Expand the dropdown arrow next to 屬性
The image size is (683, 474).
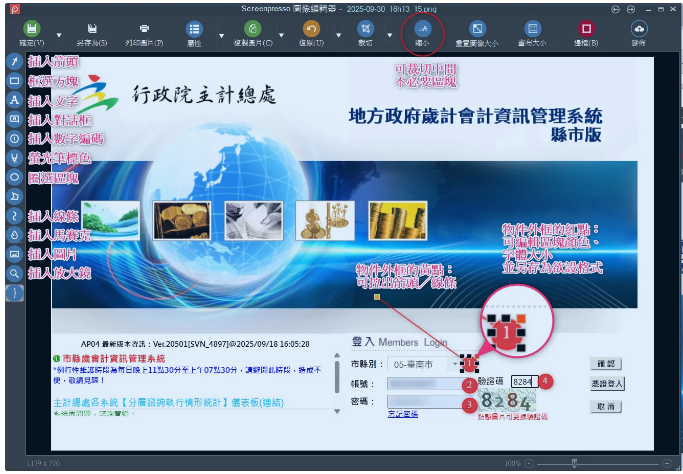(x=221, y=35)
